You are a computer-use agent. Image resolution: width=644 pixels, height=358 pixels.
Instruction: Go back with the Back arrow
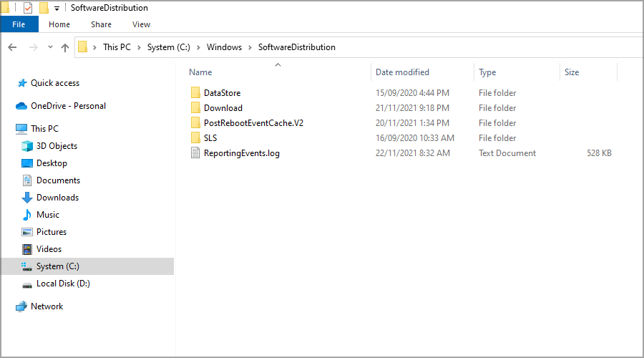[12, 47]
